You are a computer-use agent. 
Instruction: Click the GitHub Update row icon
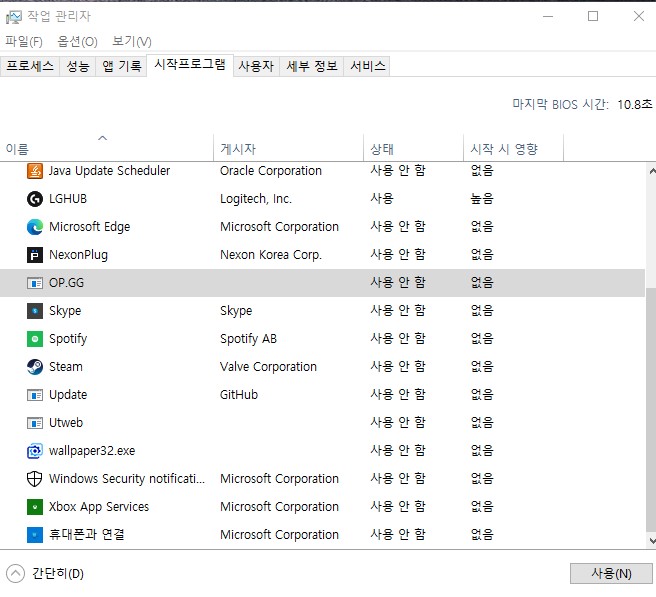click(x=35, y=395)
